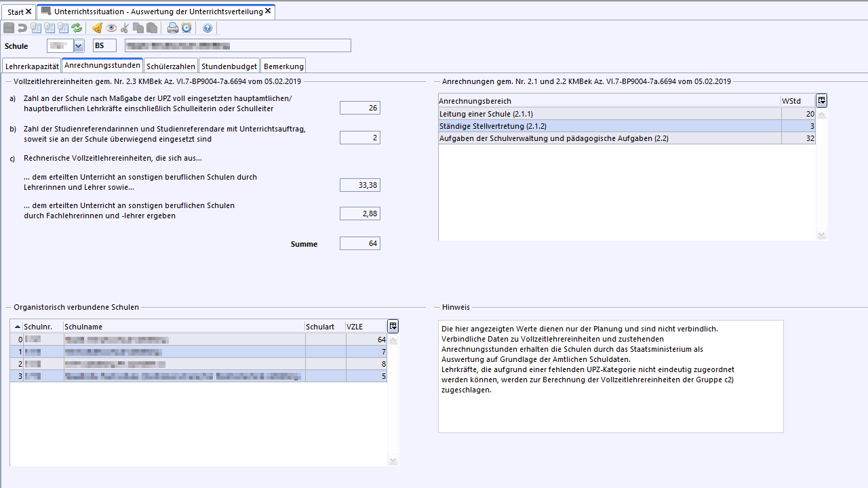Click the blurred school name field
868x488 pixels.
click(238, 46)
